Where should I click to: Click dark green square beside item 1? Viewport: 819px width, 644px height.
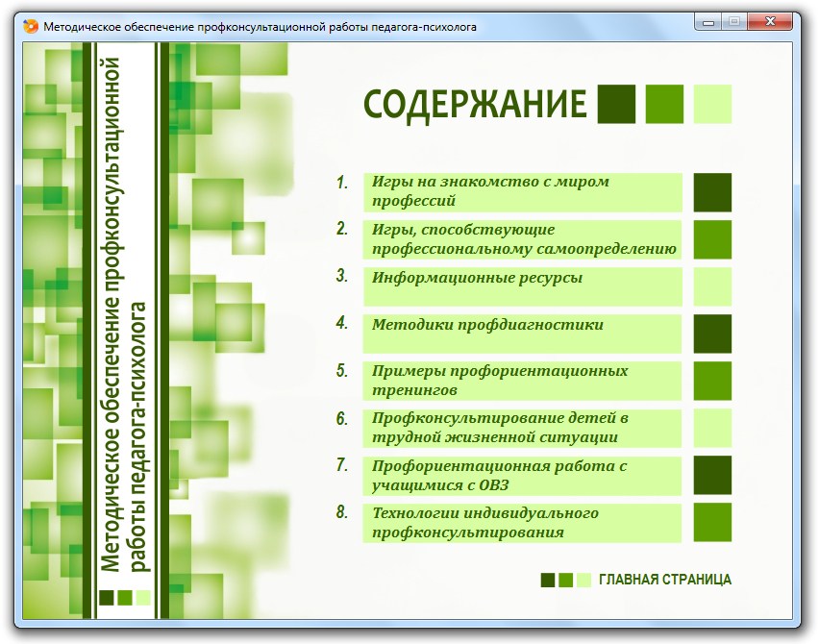[x=712, y=192]
